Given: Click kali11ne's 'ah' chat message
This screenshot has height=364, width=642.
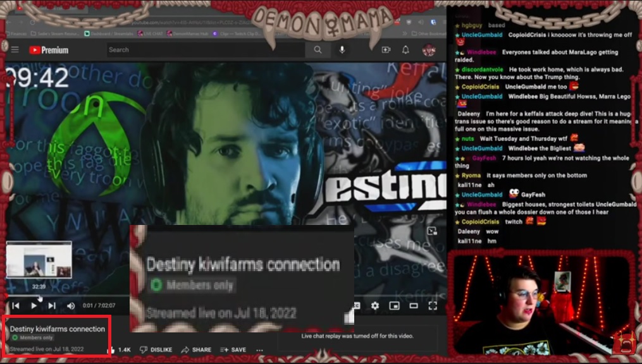Looking at the screenshot, I should point(476,185).
